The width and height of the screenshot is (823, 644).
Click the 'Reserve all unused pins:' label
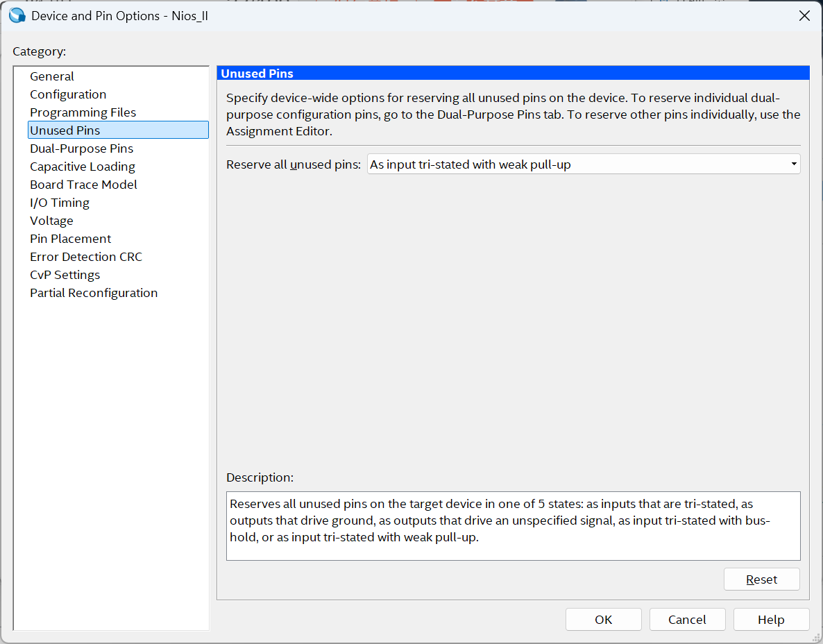point(294,164)
